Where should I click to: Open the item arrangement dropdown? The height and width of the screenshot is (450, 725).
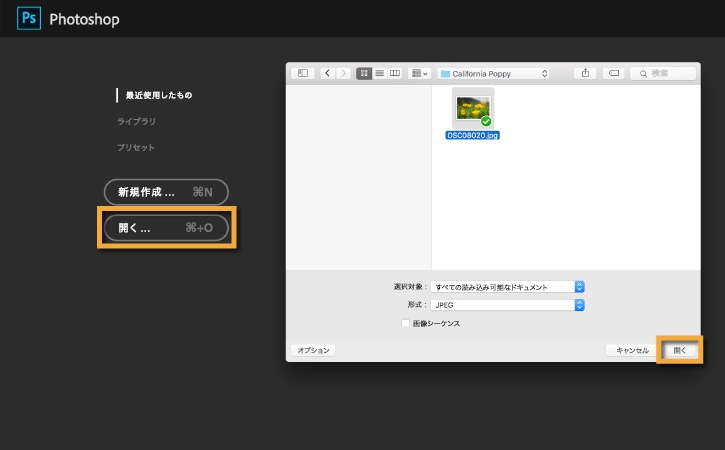[x=419, y=73]
